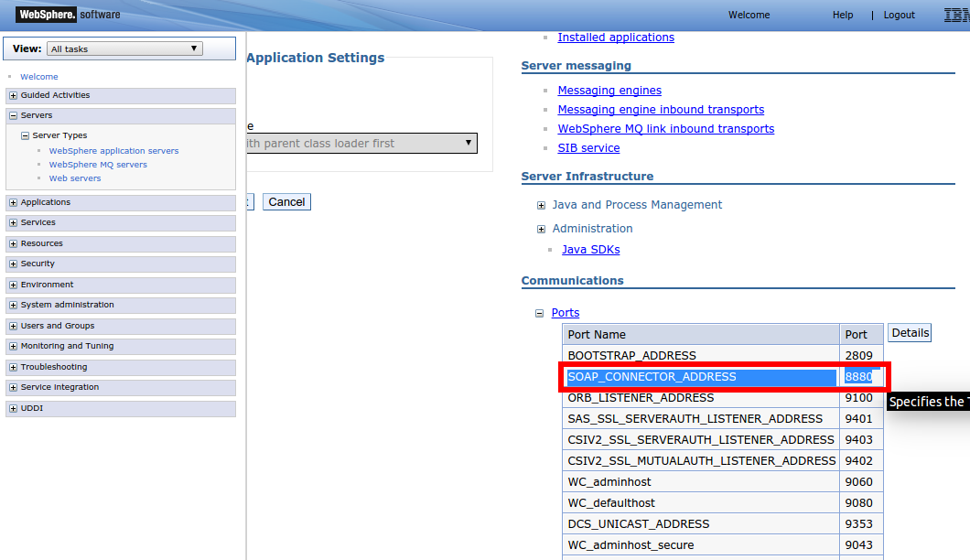Expand the Troubleshooting section
Image resolution: width=970 pixels, height=560 pixels.
click(x=13, y=367)
